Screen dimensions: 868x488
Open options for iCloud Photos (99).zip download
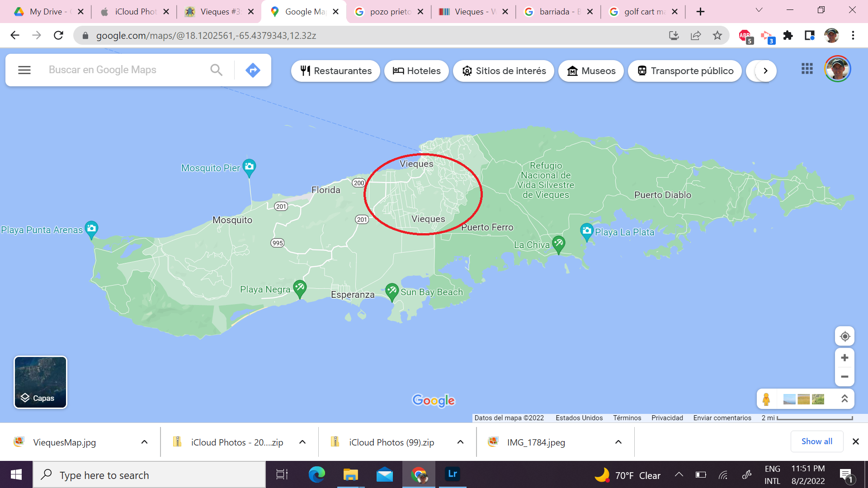click(x=460, y=442)
